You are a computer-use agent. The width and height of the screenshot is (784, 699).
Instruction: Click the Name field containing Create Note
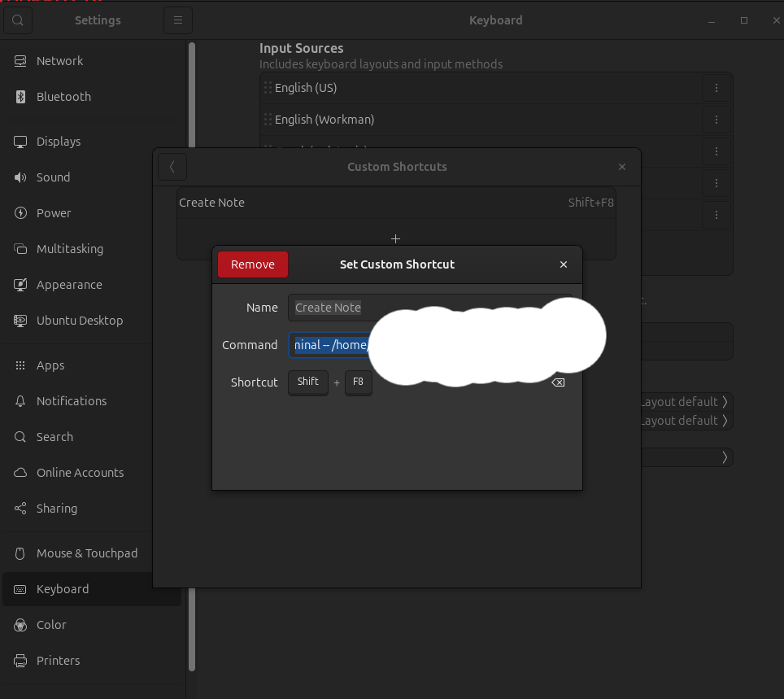click(x=430, y=308)
